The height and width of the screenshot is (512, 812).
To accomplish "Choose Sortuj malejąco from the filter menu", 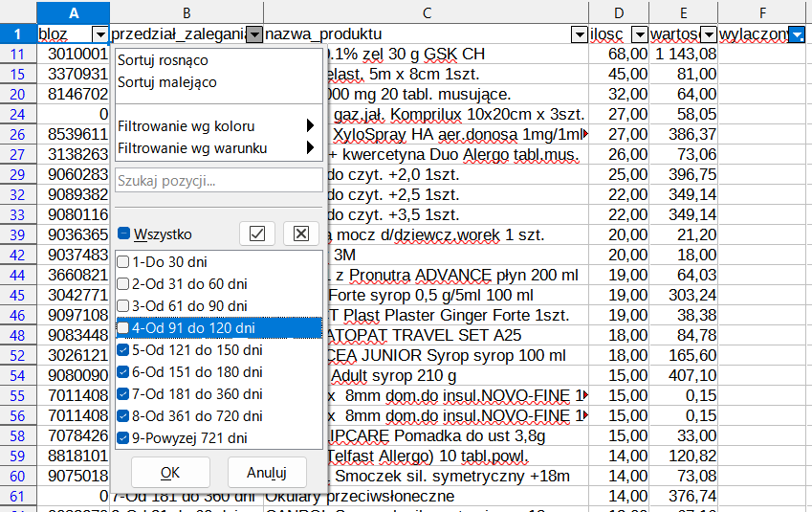I will coord(166,82).
